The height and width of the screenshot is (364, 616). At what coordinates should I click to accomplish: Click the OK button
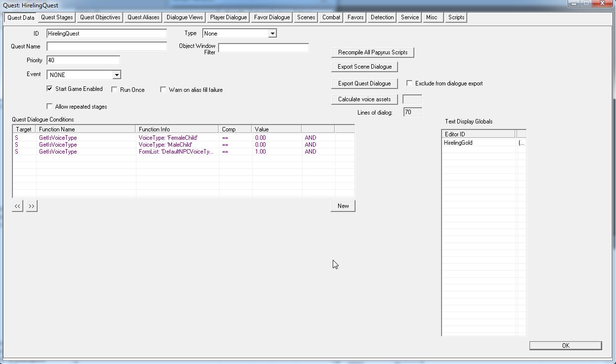[x=566, y=346]
